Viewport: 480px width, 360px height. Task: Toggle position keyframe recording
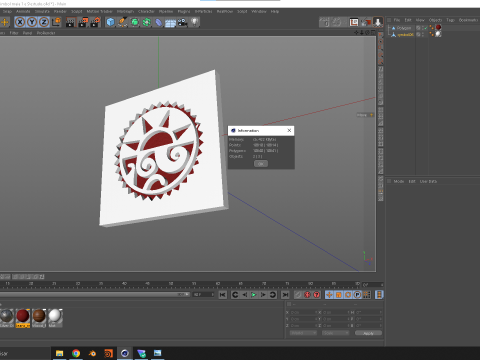point(329,295)
